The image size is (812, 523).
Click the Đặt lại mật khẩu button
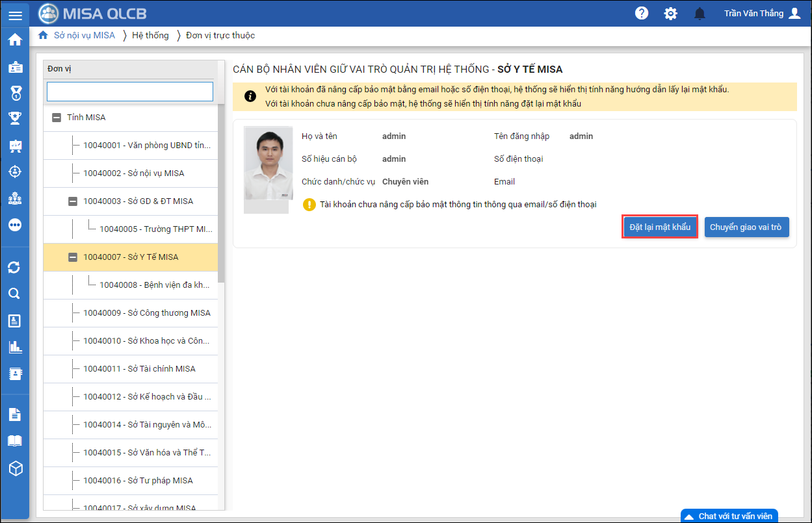(x=660, y=227)
